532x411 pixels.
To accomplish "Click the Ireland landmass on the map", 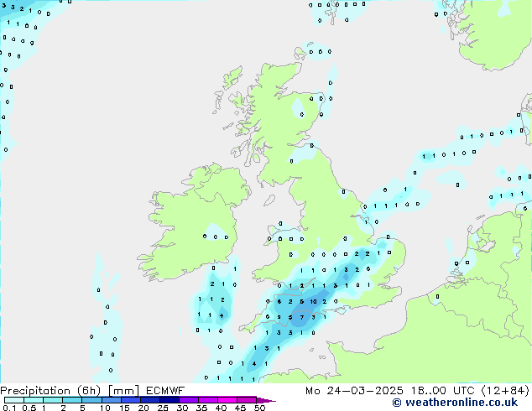I will coord(195,221).
